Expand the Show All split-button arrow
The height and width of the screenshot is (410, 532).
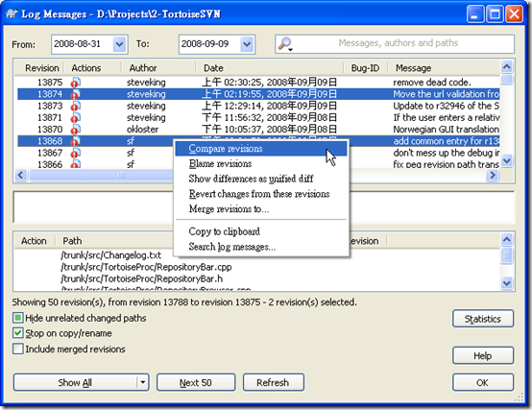143,382
